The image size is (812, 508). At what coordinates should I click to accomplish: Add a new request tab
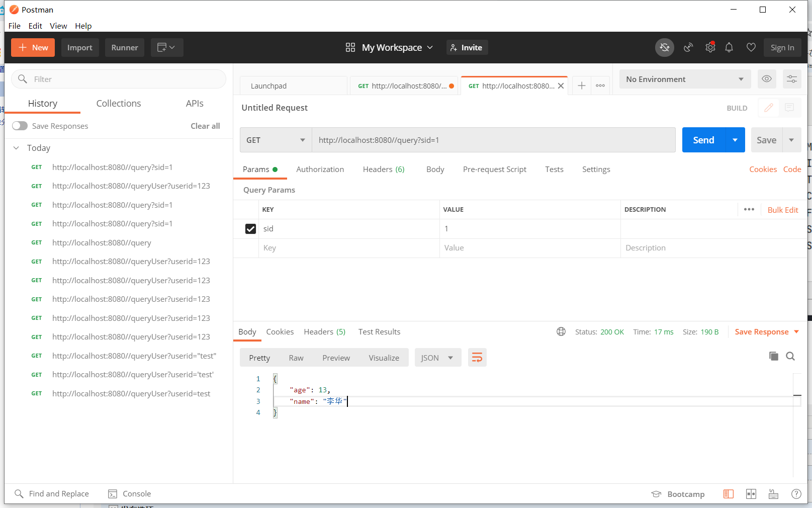tap(582, 86)
